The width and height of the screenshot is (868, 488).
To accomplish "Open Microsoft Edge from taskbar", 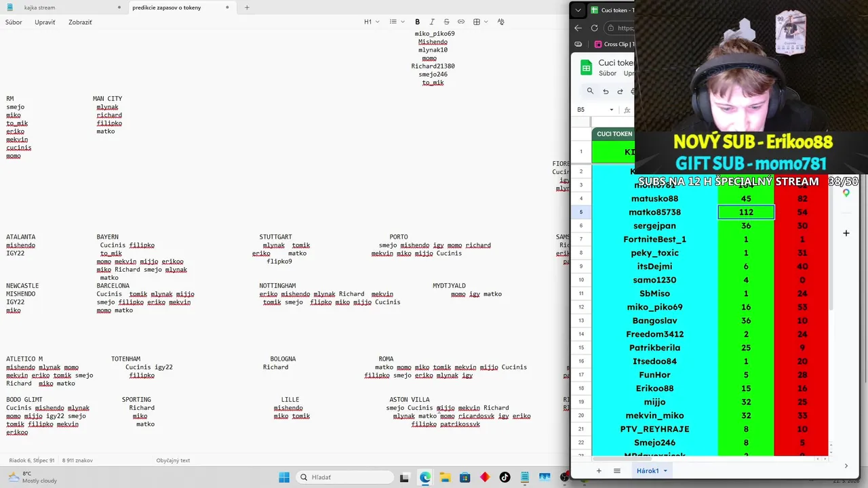I will click(425, 477).
